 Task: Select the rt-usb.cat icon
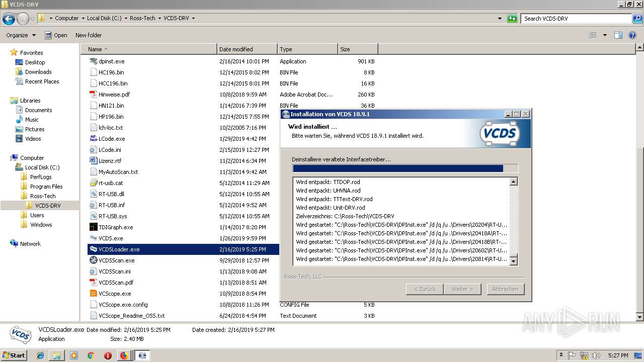[x=93, y=183]
